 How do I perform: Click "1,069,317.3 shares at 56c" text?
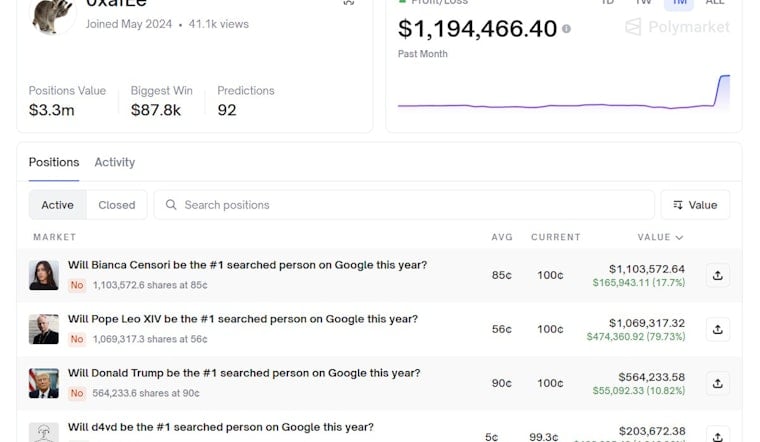click(150, 339)
